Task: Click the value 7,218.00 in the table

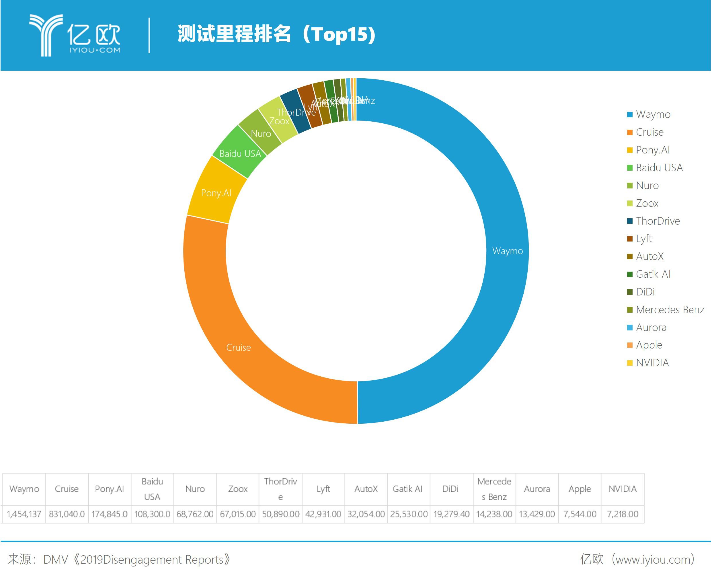Action: coord(622,514)
